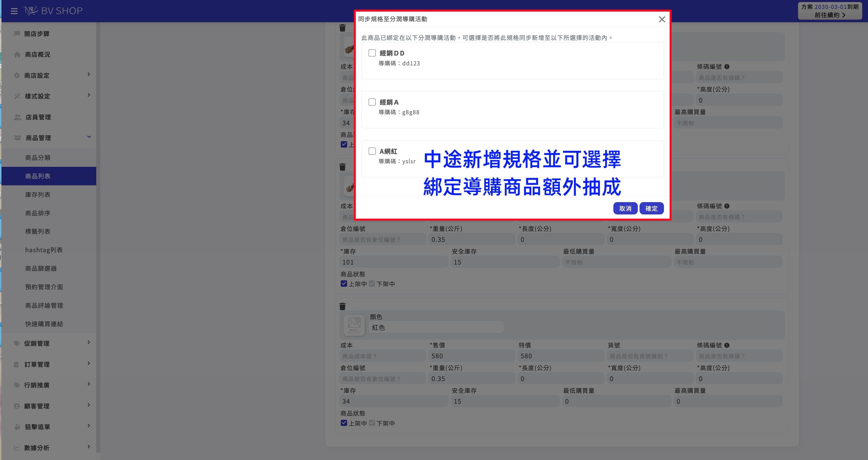Click 前往續約 renewal link
Image resolution: width=868 pixels, height=460 pixels.
pyautogui.click(x=830, y=15)
